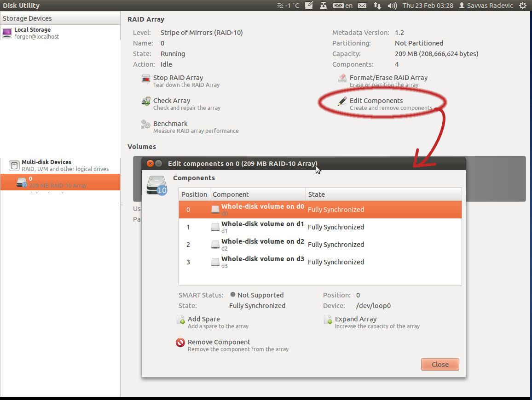This screenshot has height=400, width=532.
Task: Click the Check Array icon
Action: [x=146, y=102]
